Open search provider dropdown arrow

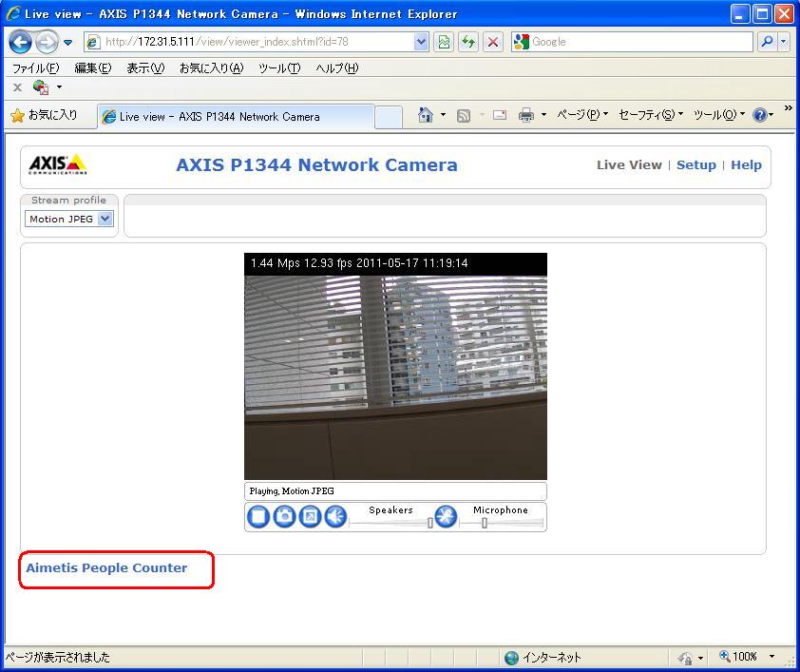[784, 42]
